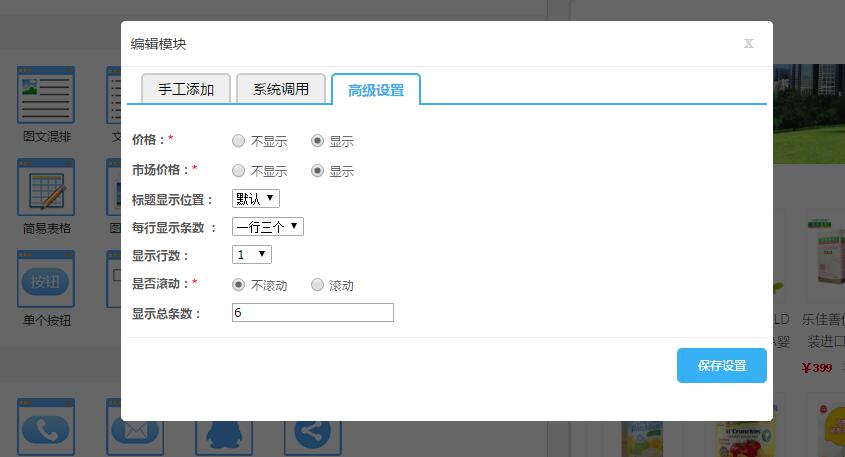Viewport: 845px width, 457px height.
Task: Click the 保存设置 button
Action: (721, 366)
